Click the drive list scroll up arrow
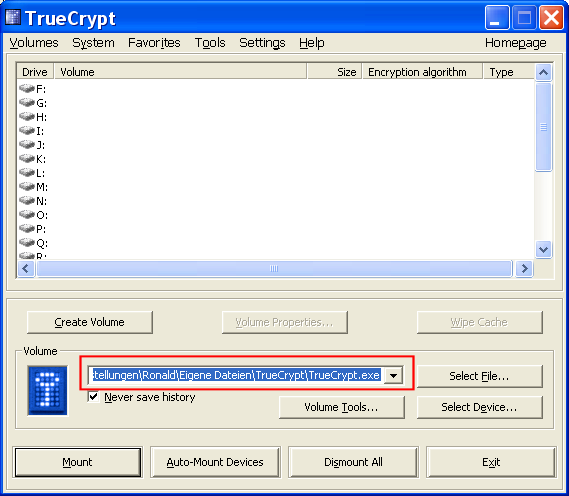This screenshot has height=496, width=569. tap(543, 72)
